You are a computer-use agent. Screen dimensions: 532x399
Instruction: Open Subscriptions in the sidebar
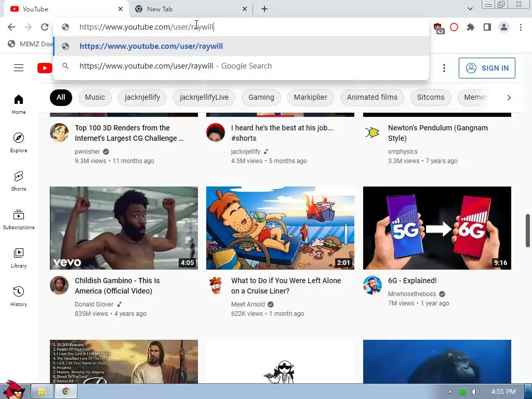click(x=19, y=220)
